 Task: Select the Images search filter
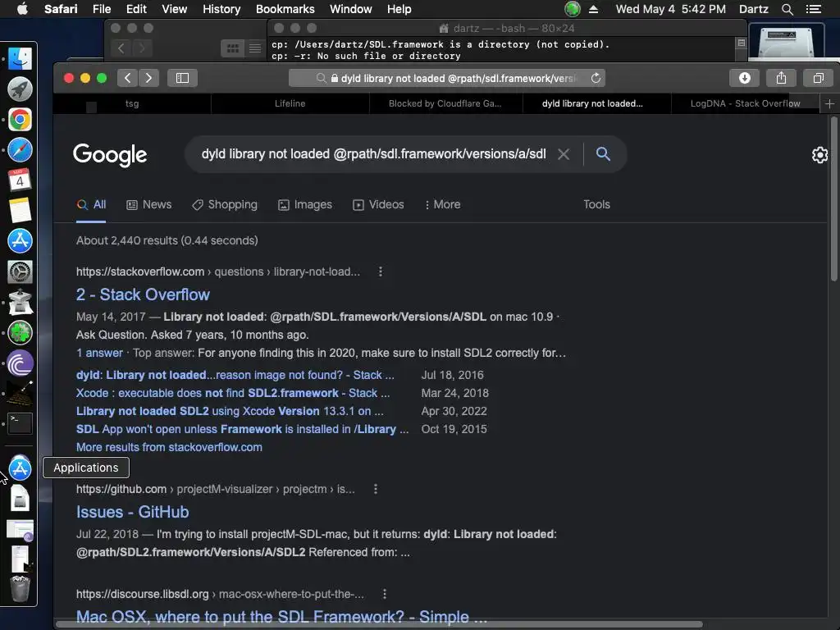coord(305,204)
